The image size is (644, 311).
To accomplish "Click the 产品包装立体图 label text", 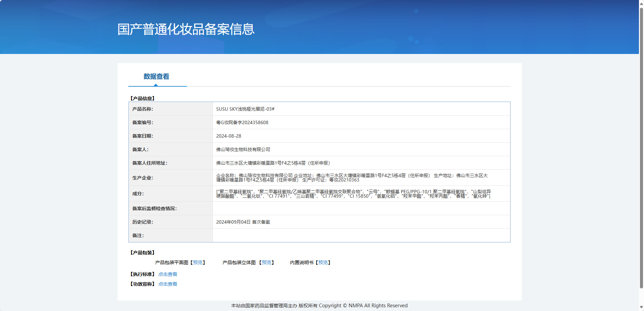I will click(x=239, y=262).
